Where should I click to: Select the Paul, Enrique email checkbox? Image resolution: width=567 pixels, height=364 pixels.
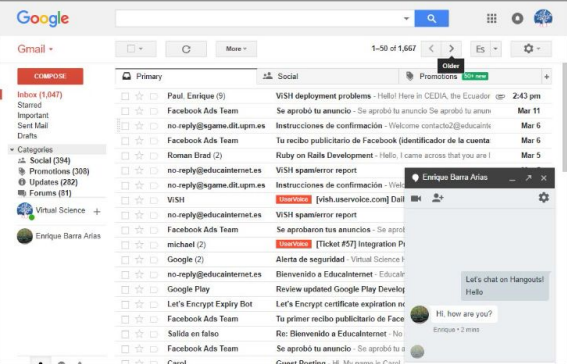(125, 96)
